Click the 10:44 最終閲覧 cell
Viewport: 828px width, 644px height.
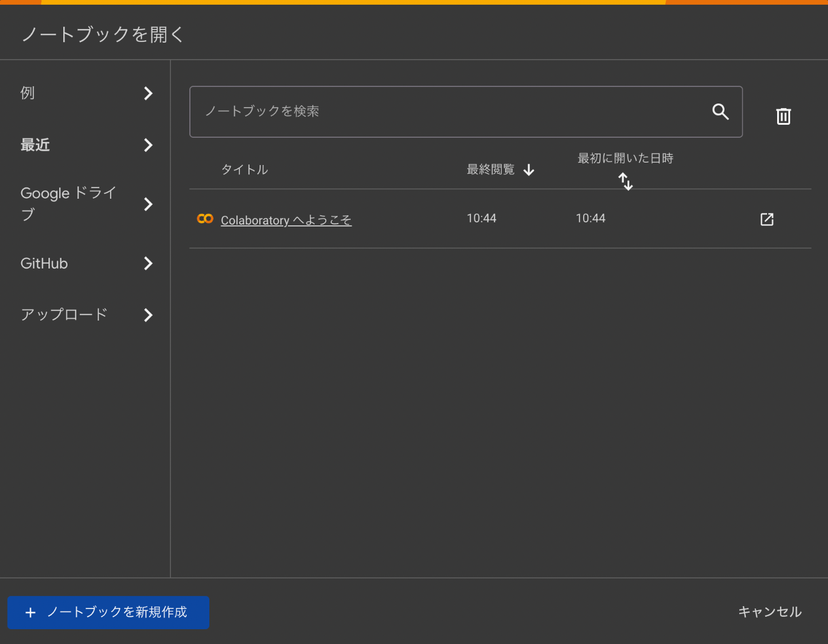coord(481,218)
